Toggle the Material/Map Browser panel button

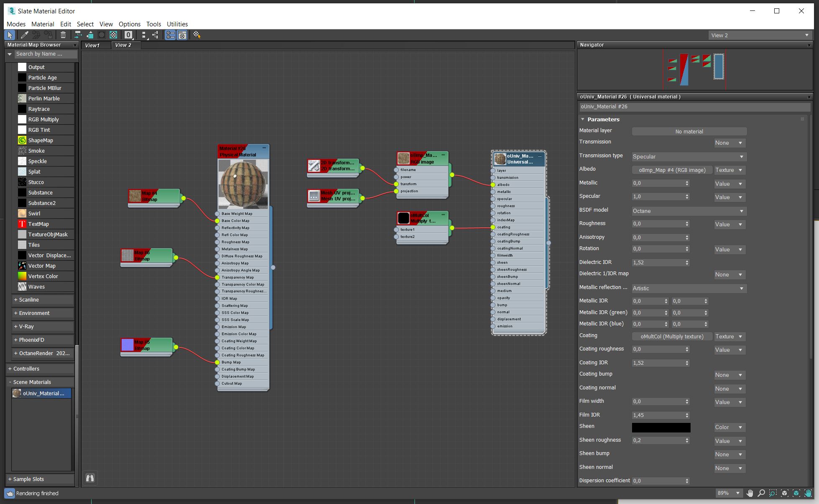coord(170,35)
